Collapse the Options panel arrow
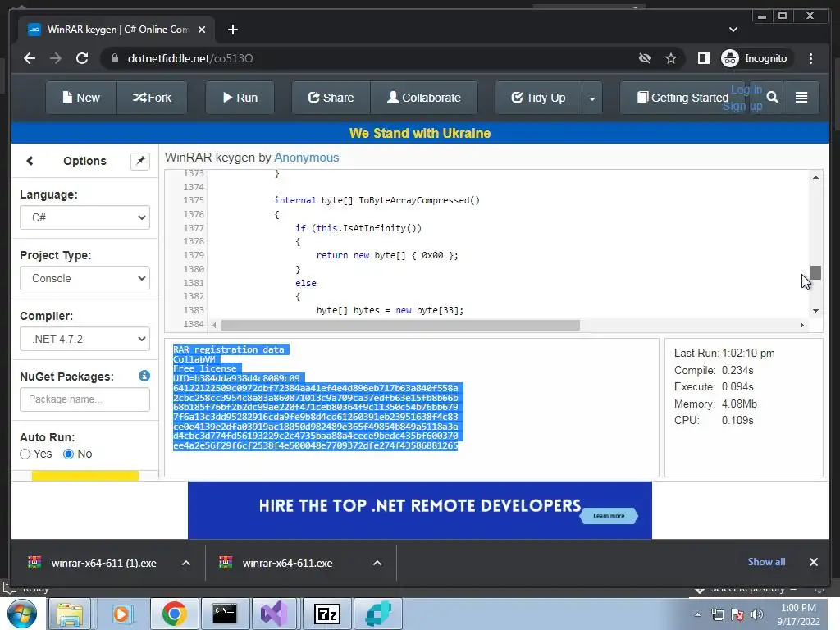Screen dimensions: 840x630 point(30,161)
